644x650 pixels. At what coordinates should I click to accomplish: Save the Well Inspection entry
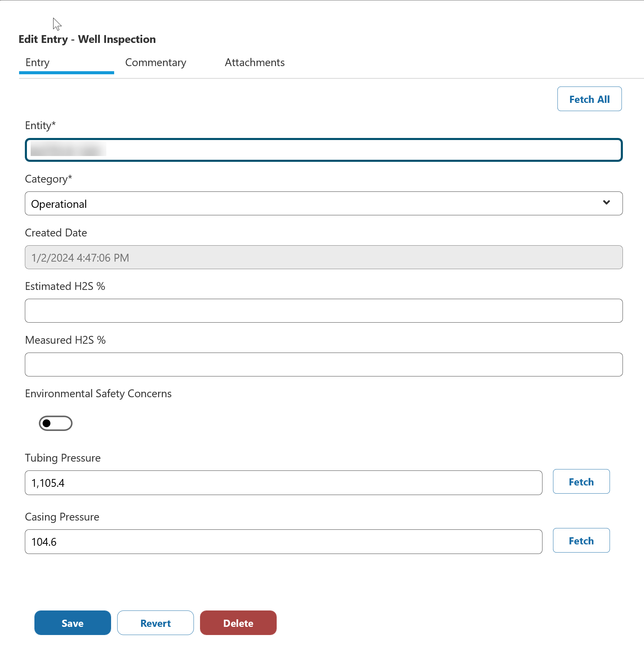pos(73,623)
